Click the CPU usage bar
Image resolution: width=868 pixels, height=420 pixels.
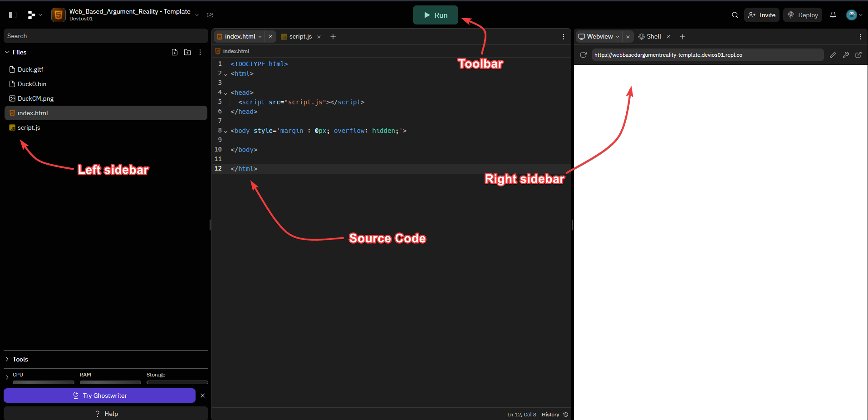tap(43, 382)
